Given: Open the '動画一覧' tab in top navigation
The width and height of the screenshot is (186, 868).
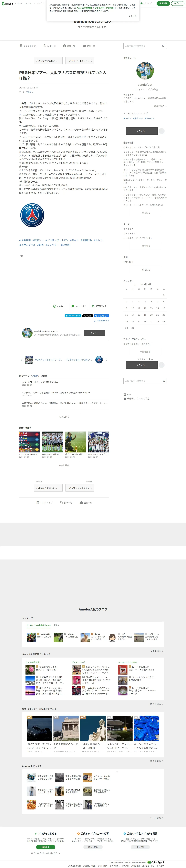Looking at the screenshot, I should click(89, 46).
